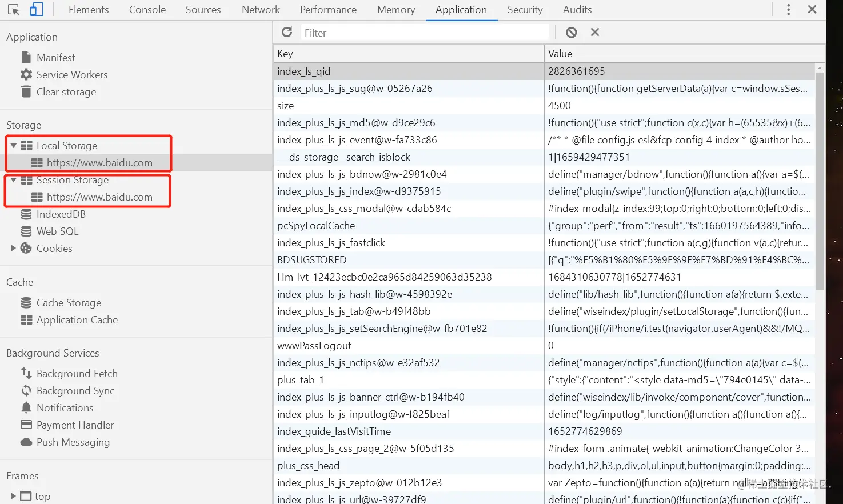Open Service Workers in the sidebar
The image size is (843, 504).
coord(72,74)
